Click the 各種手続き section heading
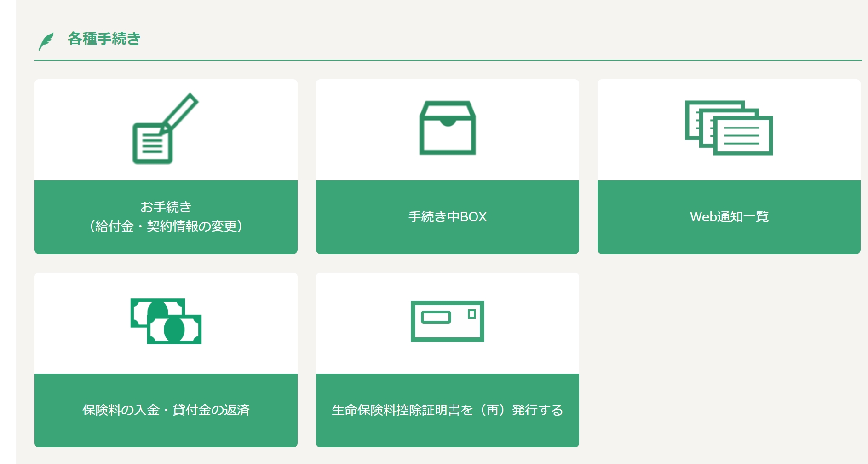 104,39
